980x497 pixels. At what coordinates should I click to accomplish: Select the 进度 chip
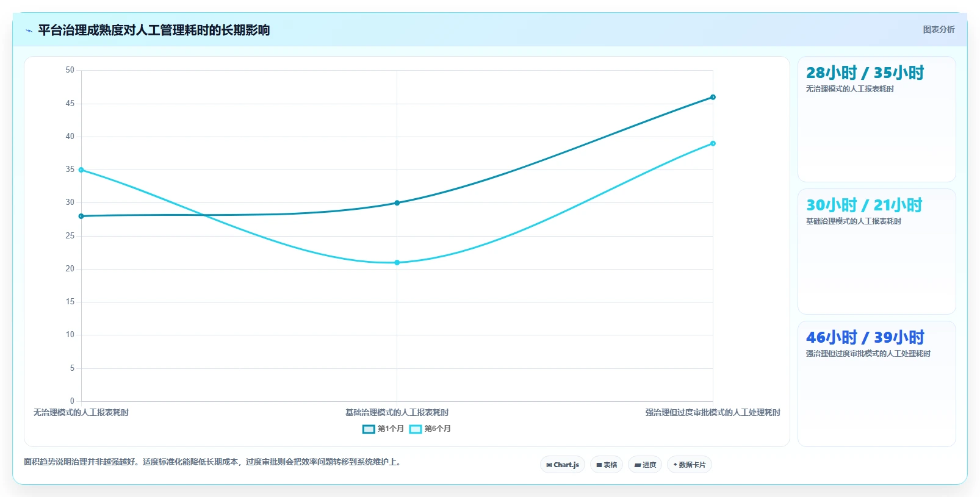[645, 465]
